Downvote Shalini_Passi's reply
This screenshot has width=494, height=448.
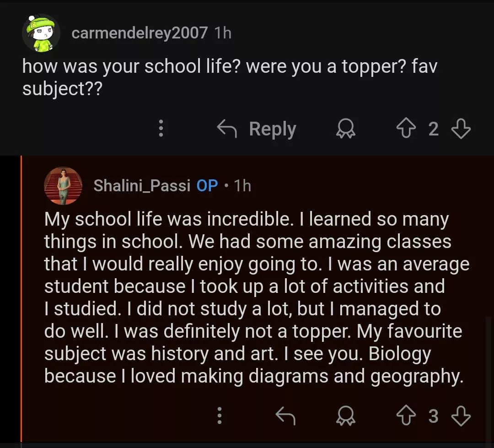click(x=460, y=416)
